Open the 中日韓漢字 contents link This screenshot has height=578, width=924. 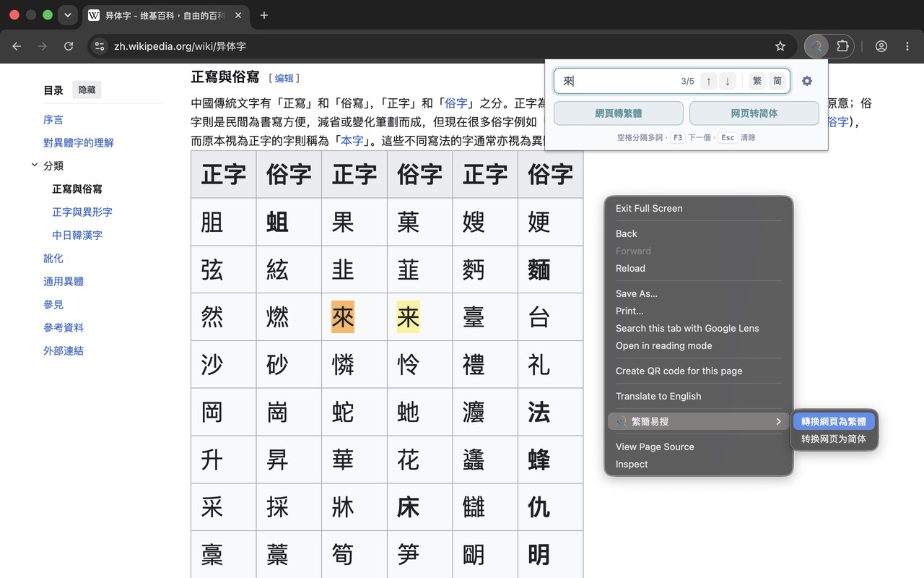tap(77, 235)
